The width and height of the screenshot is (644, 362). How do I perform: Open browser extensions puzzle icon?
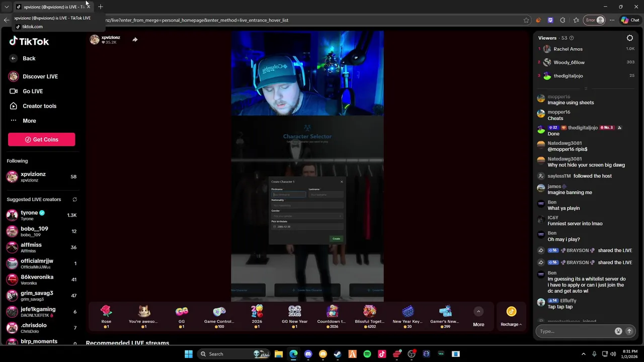pyautogui.click(x=562, y=20)
